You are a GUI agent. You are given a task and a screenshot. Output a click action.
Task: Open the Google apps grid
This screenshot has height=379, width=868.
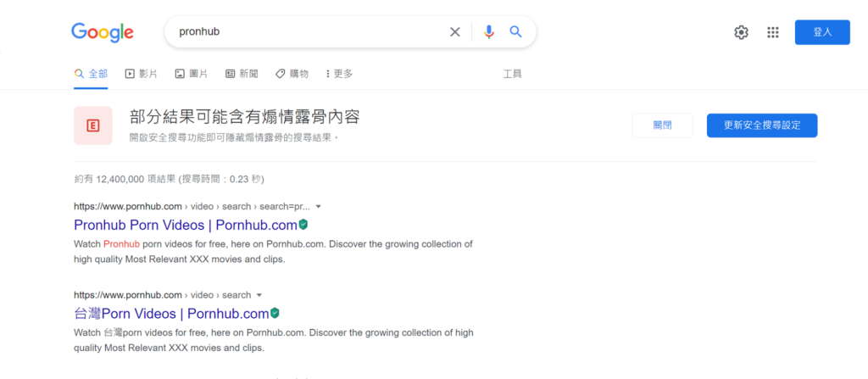tap(773, 32)
